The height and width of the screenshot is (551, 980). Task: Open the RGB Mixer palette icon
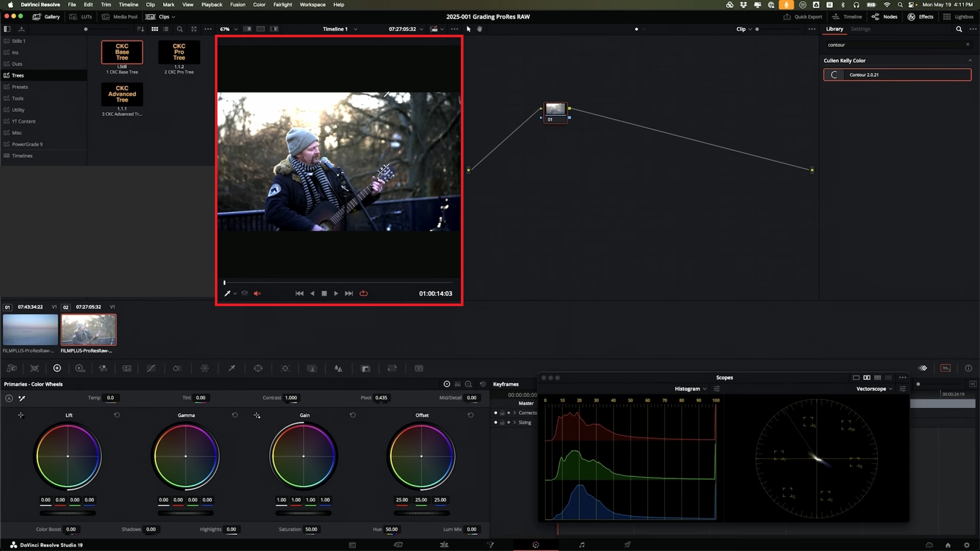tap(103, 368)
